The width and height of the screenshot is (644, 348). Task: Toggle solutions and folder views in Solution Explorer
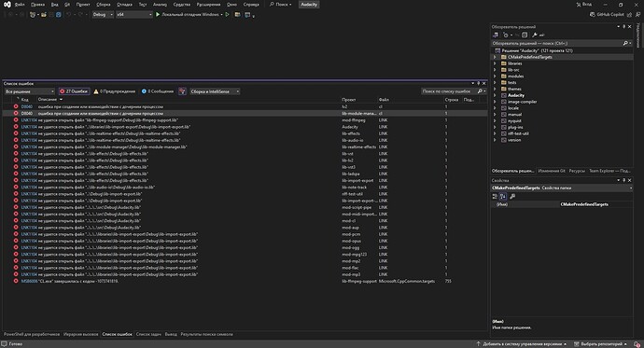point(496,35)
